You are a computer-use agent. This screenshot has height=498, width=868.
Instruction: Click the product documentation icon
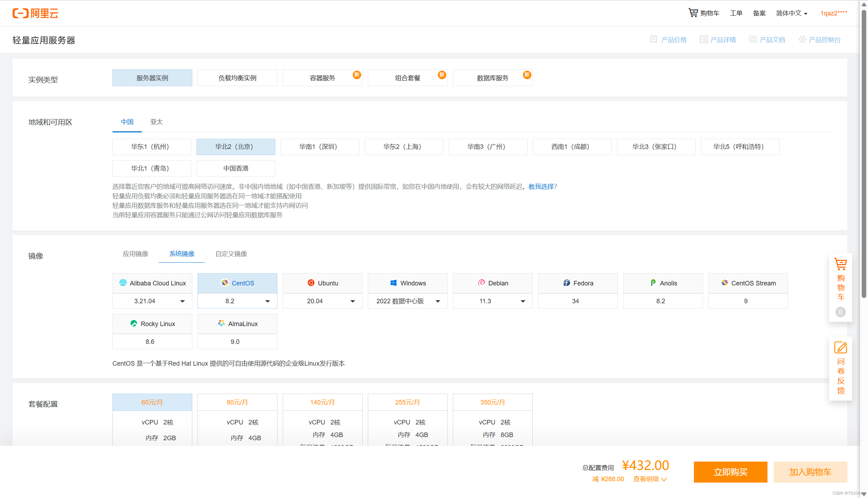[752, 40]
